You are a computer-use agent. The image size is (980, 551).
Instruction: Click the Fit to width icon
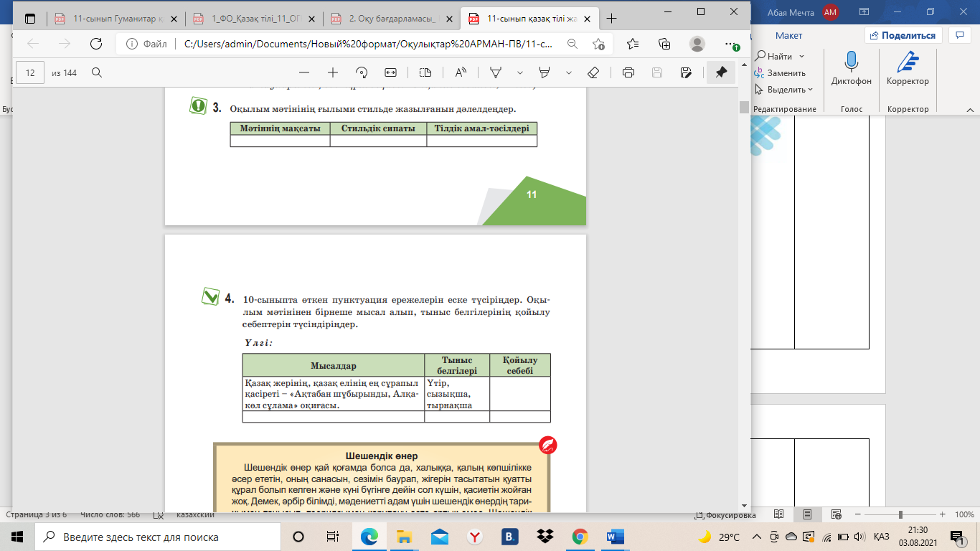point(390,72)
